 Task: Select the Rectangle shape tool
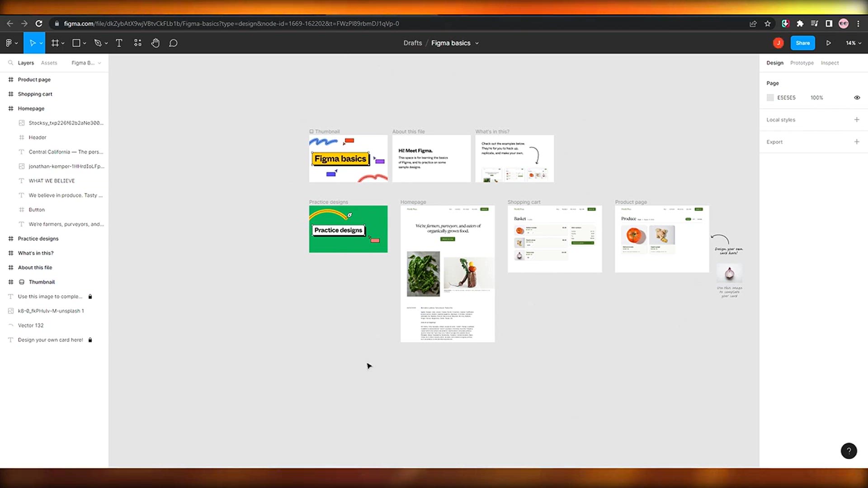(x=76, y=43)
